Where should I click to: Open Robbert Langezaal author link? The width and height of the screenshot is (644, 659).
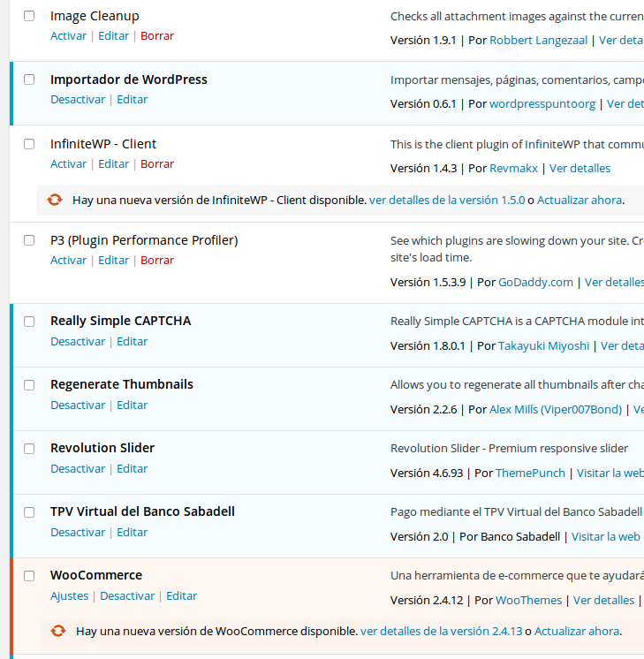(x=539, y=40)
